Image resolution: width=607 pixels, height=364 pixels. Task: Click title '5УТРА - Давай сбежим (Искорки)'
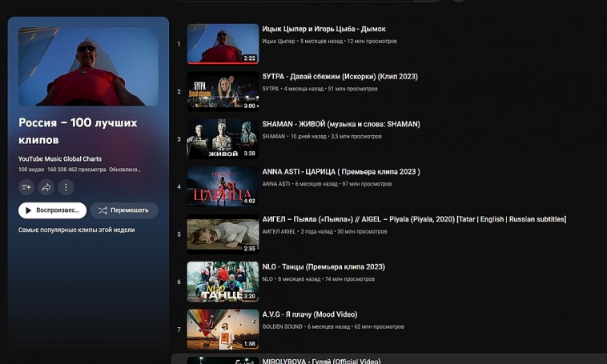[340, 77]
